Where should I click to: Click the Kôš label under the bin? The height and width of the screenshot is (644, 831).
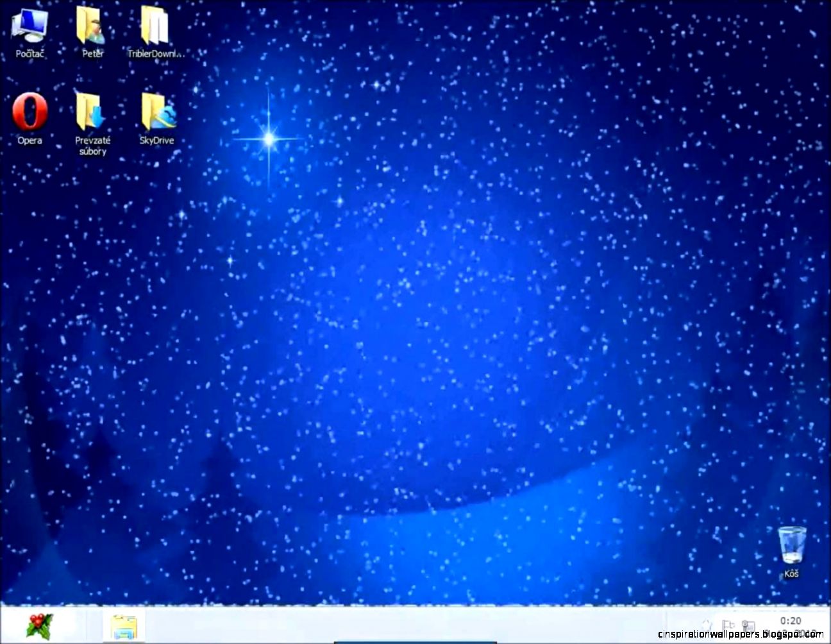click(x=793, y=573)
